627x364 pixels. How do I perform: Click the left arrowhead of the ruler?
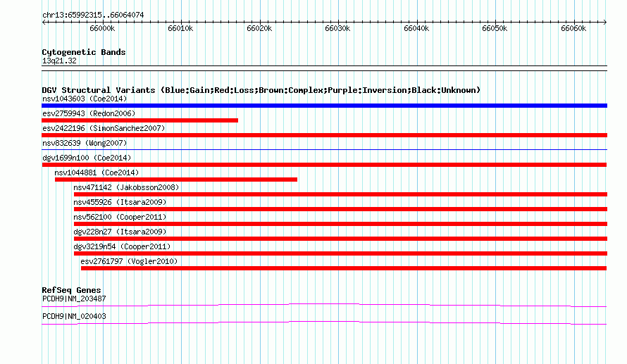44,22
